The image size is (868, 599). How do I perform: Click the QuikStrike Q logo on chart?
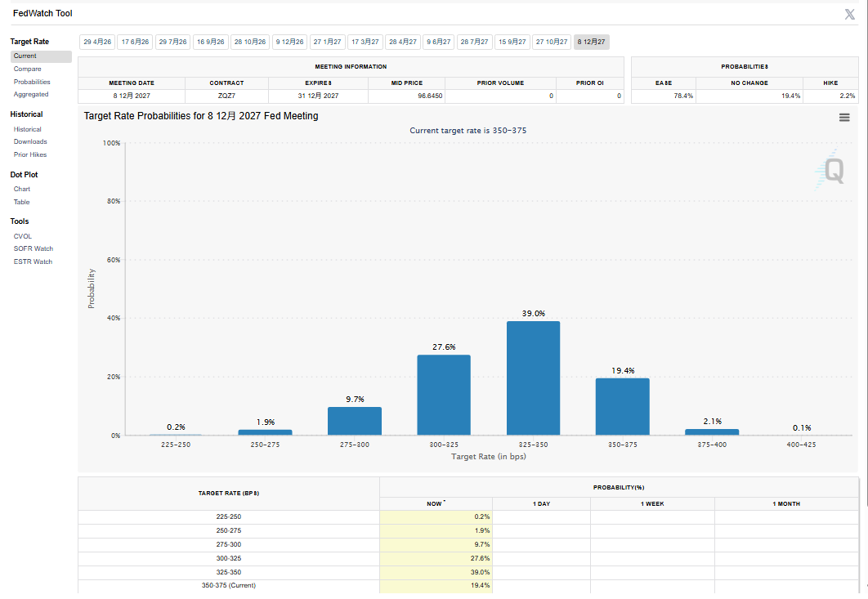point(832,170)
